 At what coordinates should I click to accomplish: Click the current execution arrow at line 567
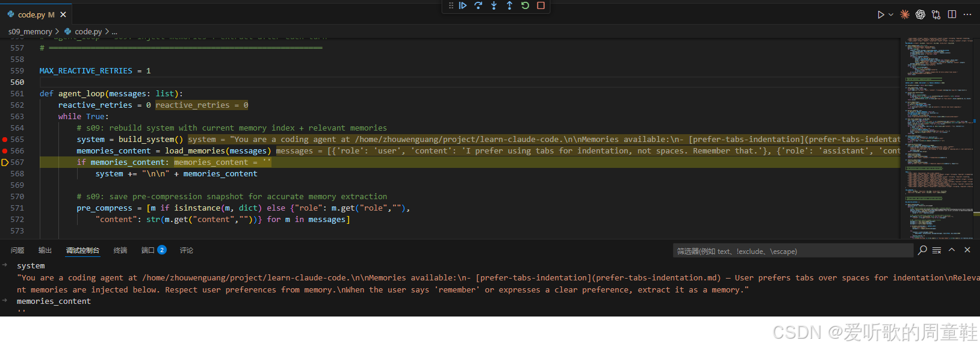coord(5,162)
